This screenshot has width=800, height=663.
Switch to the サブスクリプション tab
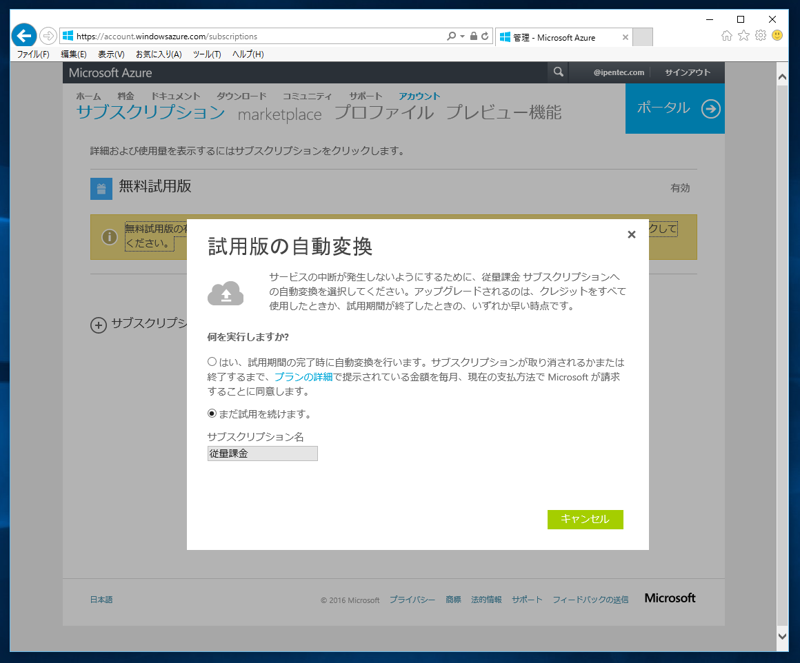[151, 112]
